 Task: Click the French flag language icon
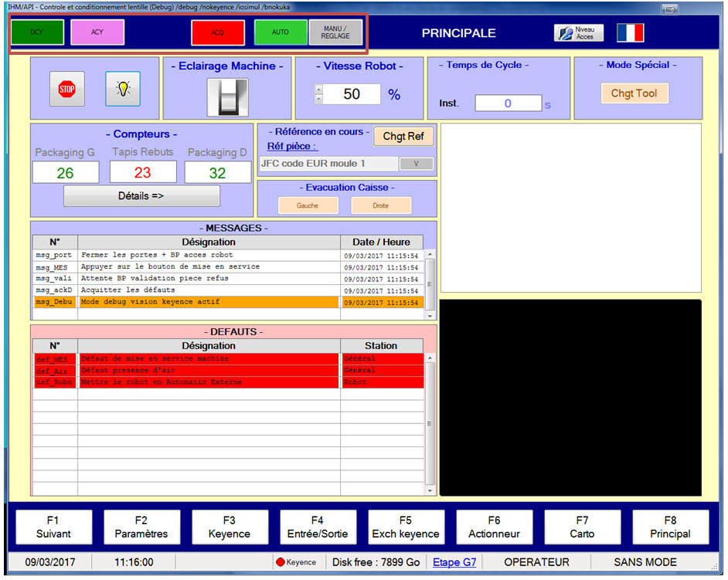click(630, 33)
